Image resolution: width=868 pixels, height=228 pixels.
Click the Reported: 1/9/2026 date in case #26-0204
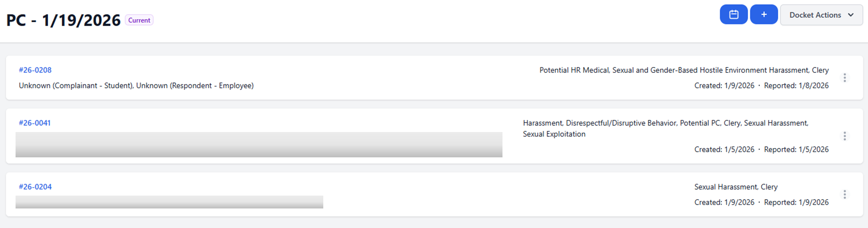(796, 202)
